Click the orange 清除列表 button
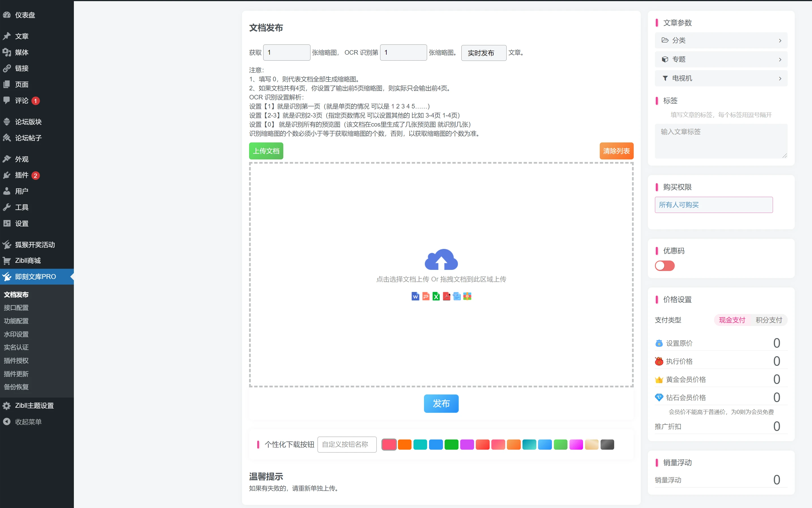This screenshot has width=812, height=508. coord(616,151)
